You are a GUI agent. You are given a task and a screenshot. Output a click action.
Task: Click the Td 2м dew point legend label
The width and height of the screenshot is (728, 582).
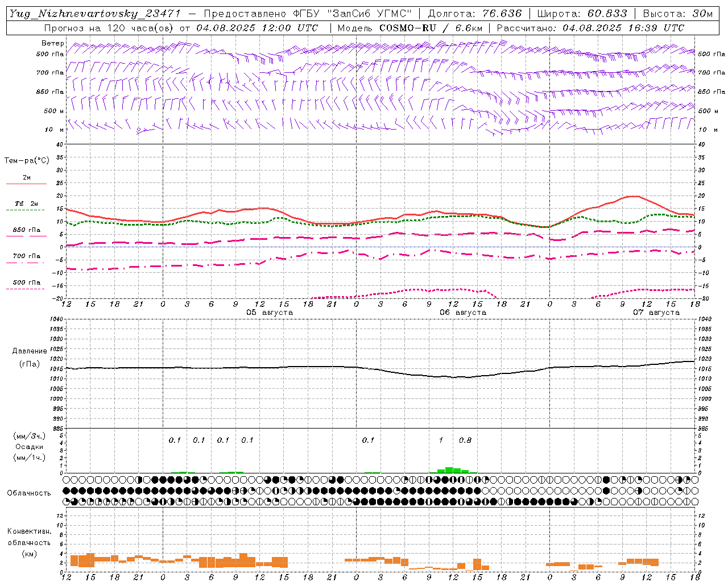[27, 203]
